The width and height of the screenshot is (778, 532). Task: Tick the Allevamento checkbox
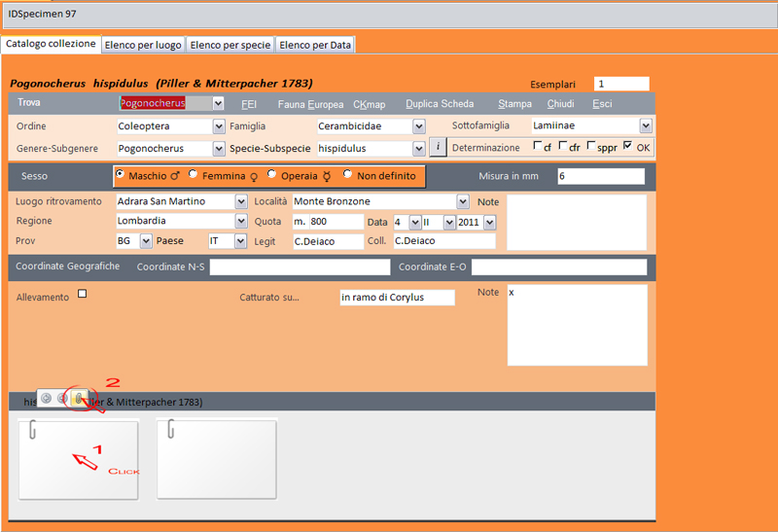click(x=83, y=294)
